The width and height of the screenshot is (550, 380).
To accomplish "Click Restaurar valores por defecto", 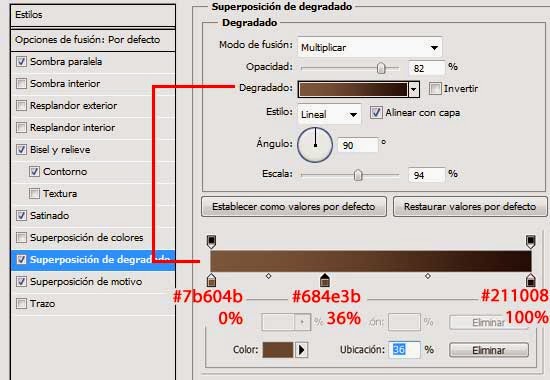I will [x=470, y=206].
